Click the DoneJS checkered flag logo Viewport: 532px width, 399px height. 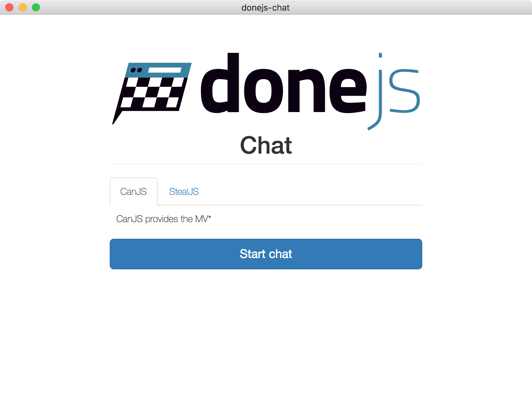[x=152, y=93]
